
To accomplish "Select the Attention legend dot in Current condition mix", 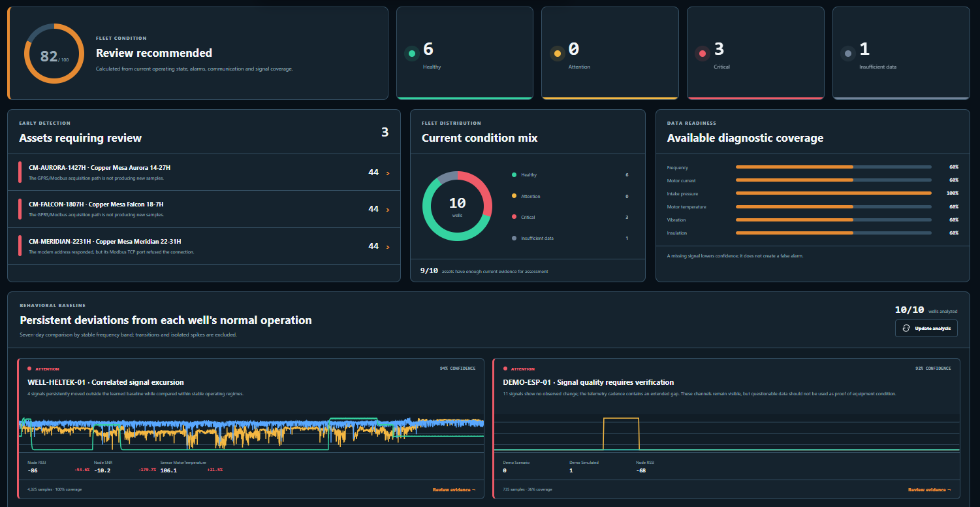I will coord(514,196).
